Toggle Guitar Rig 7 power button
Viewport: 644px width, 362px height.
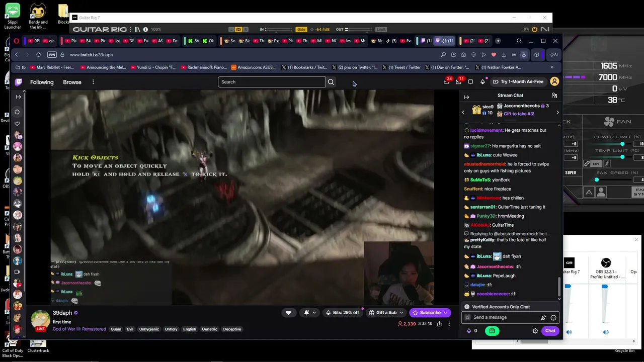tap(534, 30)
